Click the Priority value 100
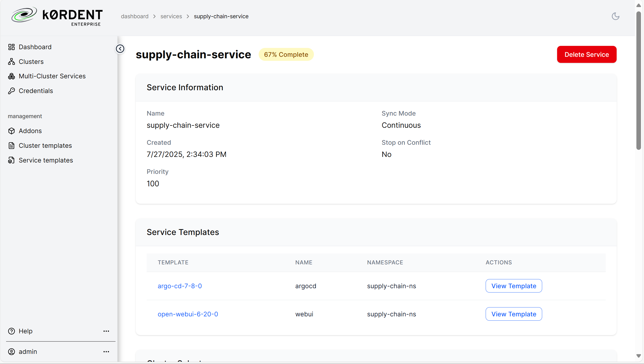This screenshot has width=644, height=364. (153, 184)
